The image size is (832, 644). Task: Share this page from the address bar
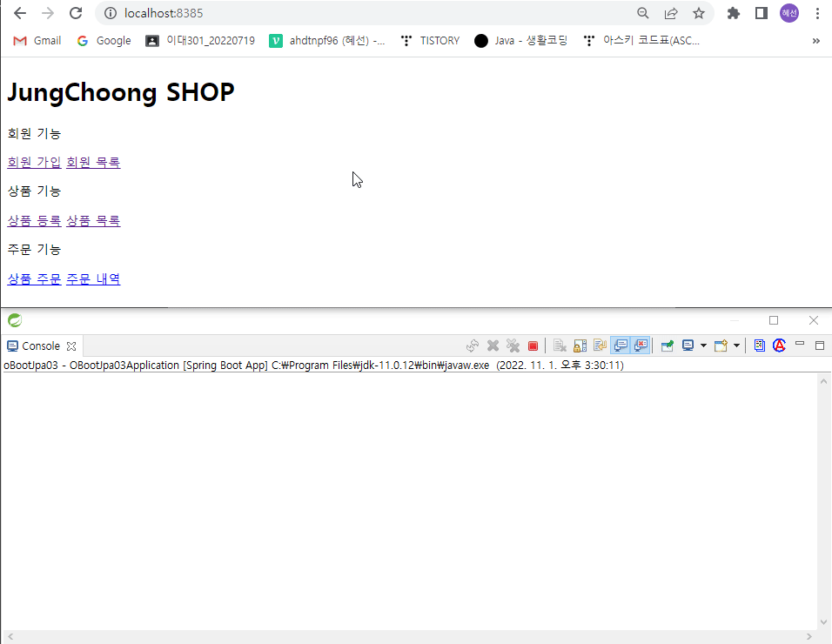671,13
